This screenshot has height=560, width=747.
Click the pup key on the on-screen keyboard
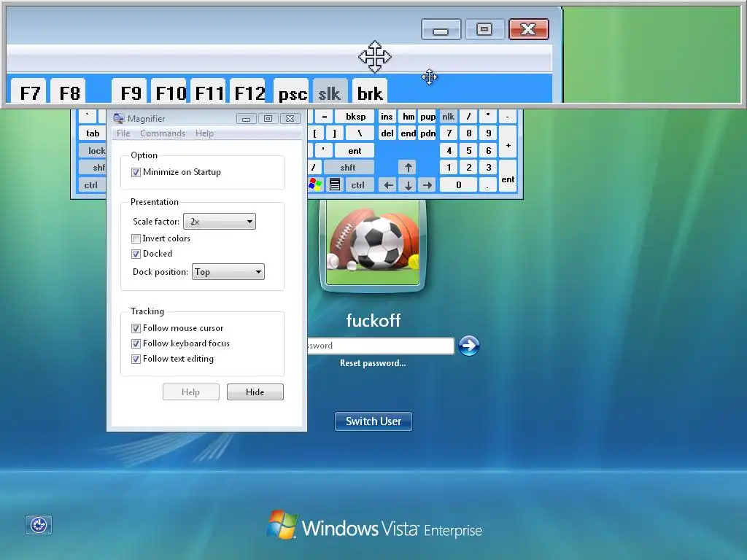click(427, 117)
